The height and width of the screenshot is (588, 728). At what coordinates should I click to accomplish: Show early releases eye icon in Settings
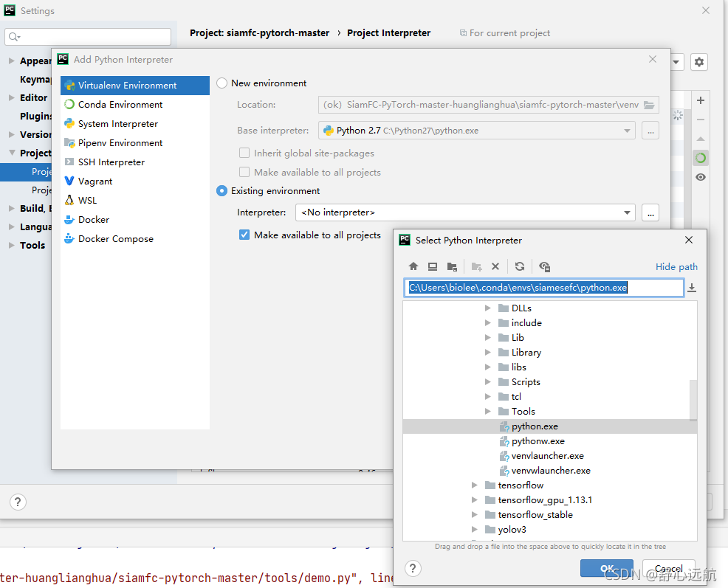(701, 177)
